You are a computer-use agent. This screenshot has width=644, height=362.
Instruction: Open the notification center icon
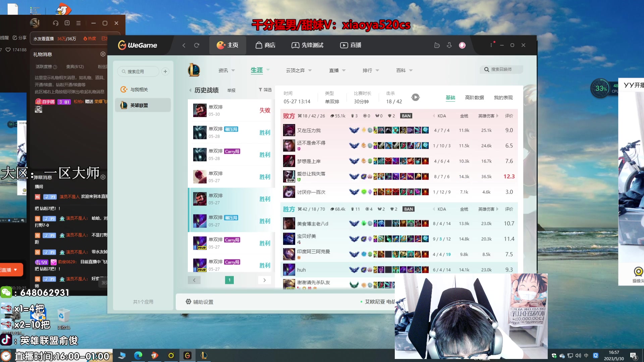[634, 356]
